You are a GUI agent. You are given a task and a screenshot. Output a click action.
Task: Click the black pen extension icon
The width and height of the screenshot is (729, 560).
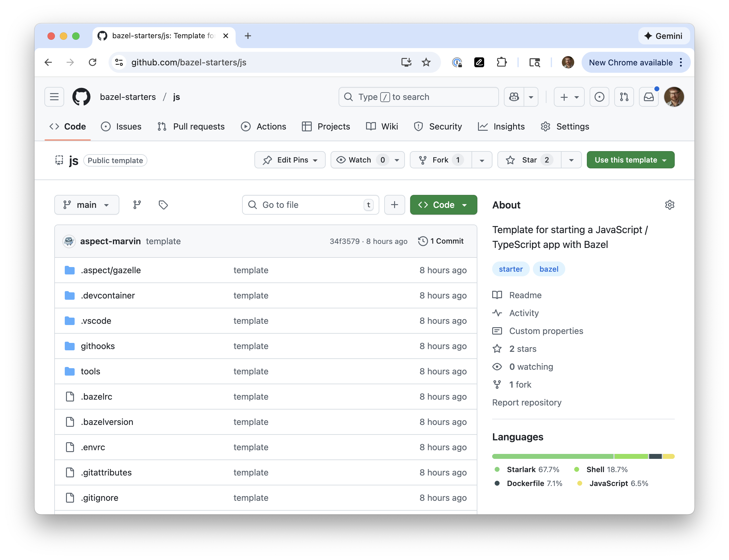[479, 62]
